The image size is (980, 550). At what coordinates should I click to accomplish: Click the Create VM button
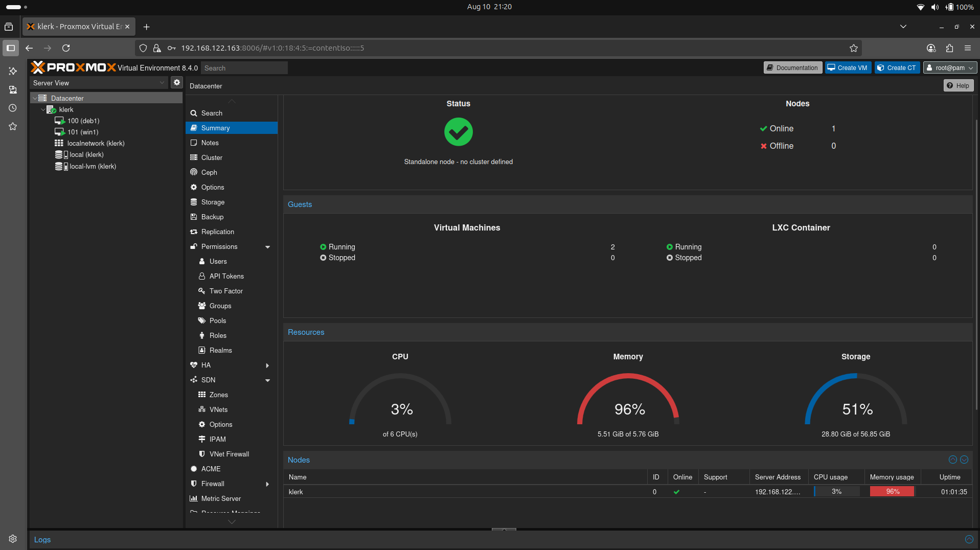tap(847, 67)
